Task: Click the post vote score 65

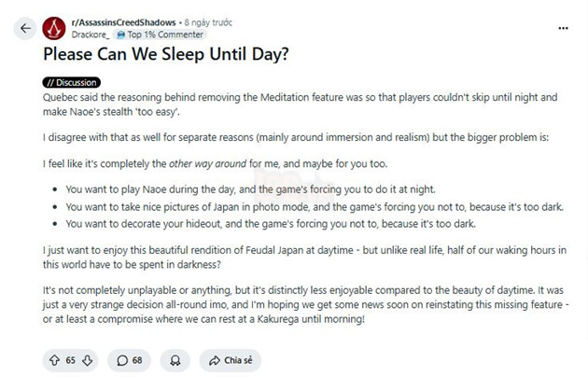Action: tap(70, 360)
